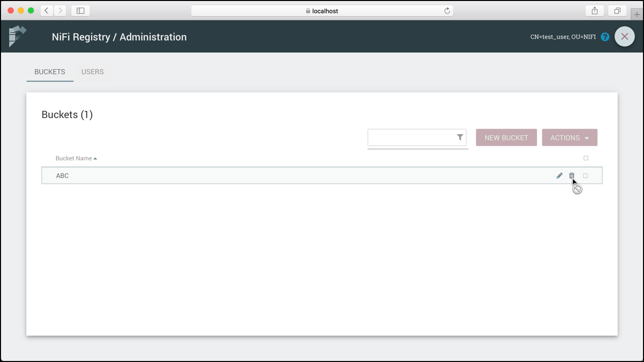Select the filter funnel icon
This screenshot has width=644, height=362.
459,137
